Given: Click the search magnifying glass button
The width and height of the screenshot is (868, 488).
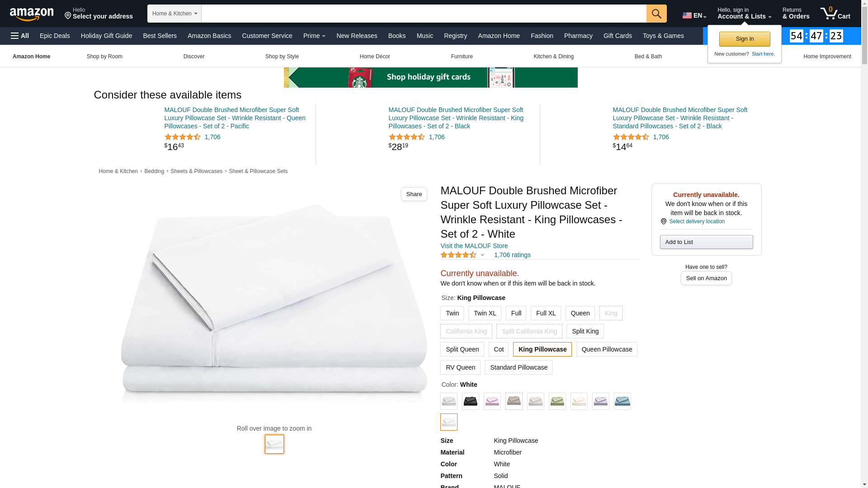Looking at the screenshot, I should (x=656, y=14).
